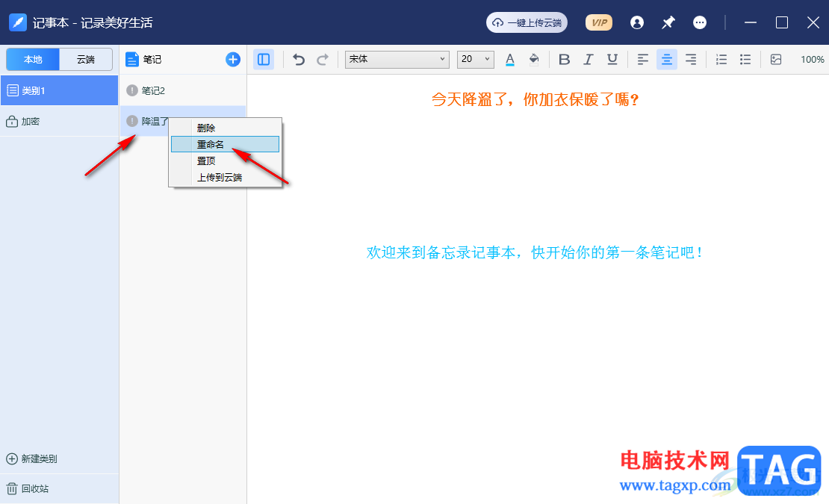Click the 笔记 document icon header
Screen dimensions: 829x504
pyautogui.click(x=131, y=60)
